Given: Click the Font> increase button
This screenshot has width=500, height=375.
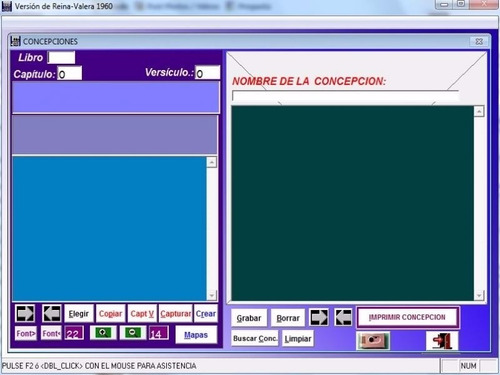Looking at the screenshot, I should 26,333.
